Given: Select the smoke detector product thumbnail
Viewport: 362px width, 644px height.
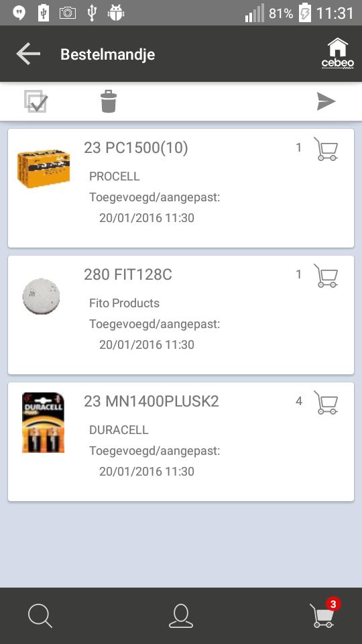Looking at the screenshot, I should point(41,296).
